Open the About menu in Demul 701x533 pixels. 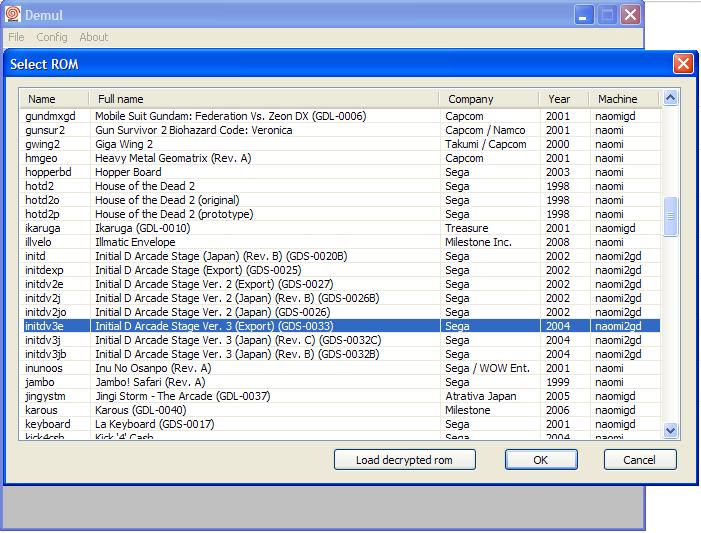[x=93, y=37]
